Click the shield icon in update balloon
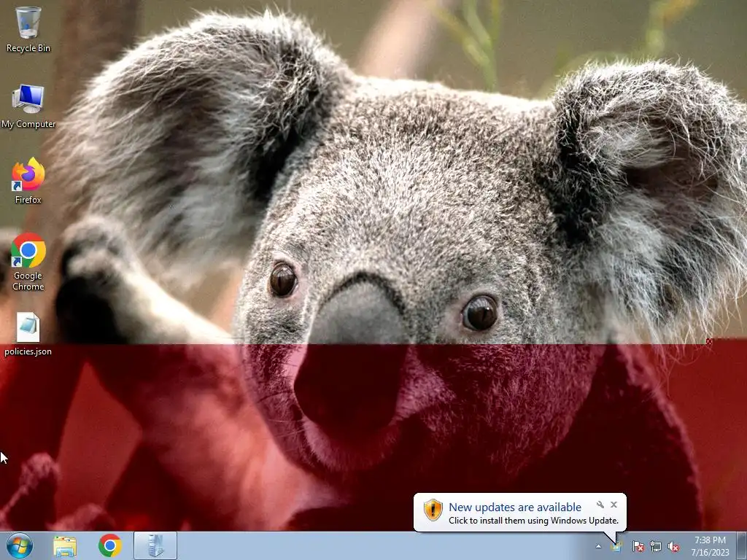This screenshot has height=560, width=747. pos(433,510)
